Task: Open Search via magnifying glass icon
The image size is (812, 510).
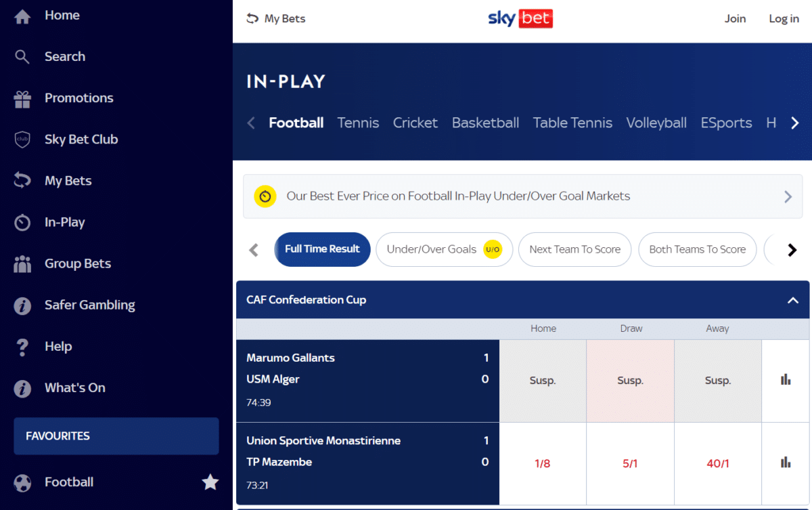Action: coord(22,57)
